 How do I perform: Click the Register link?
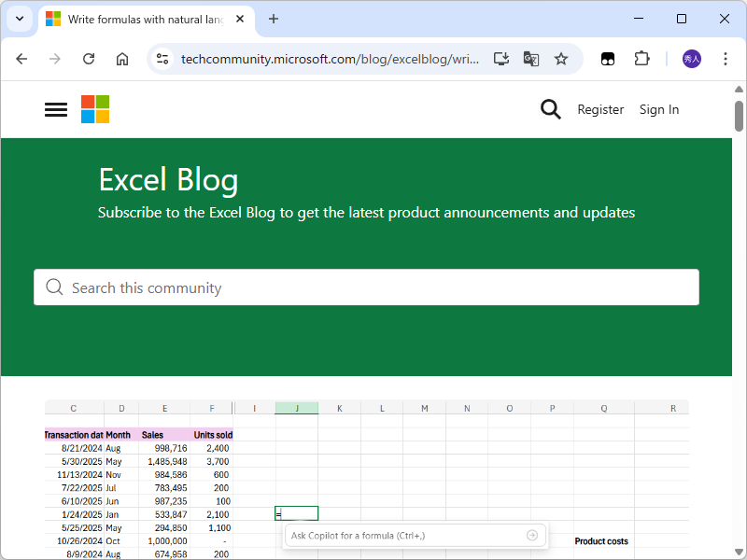pos(600,109)
